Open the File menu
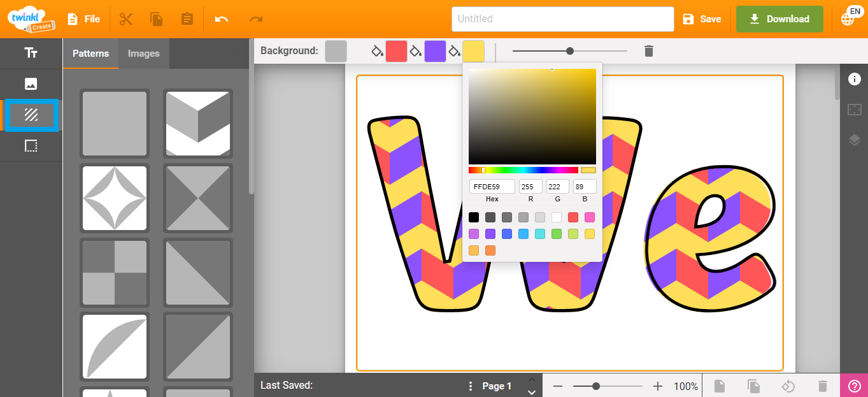The height and width of the screenshot is (397, 868). pos(83,19)
